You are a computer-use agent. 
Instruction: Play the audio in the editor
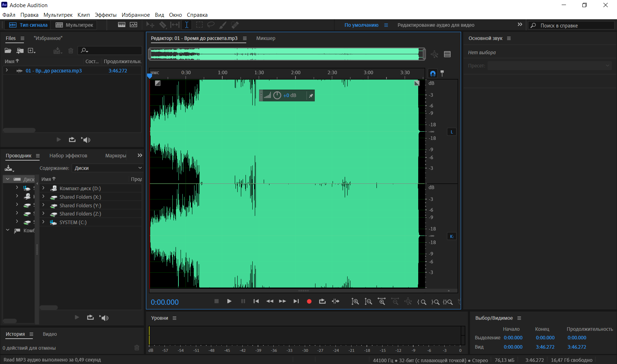coord(229,301)
